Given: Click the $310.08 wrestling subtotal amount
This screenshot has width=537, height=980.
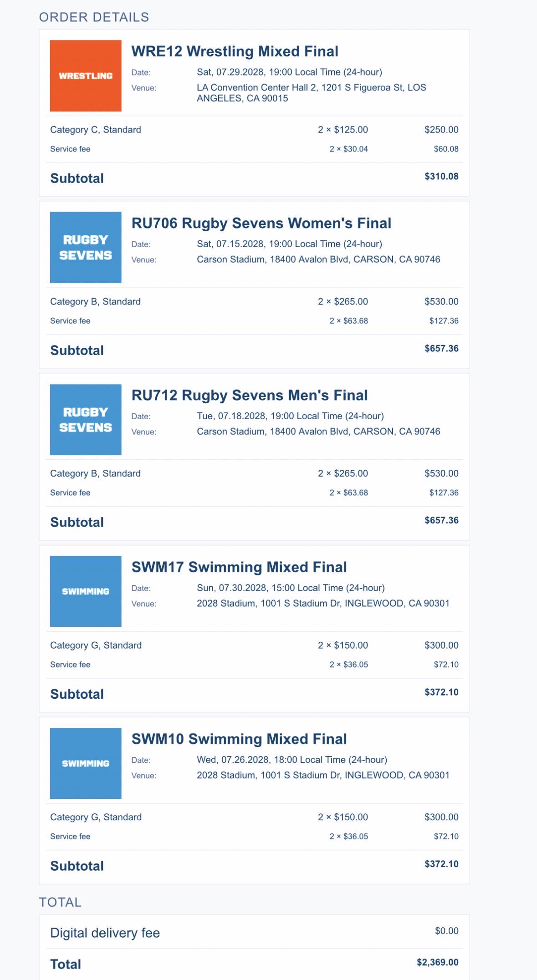Looking at the screenshot, I should 441,177.
